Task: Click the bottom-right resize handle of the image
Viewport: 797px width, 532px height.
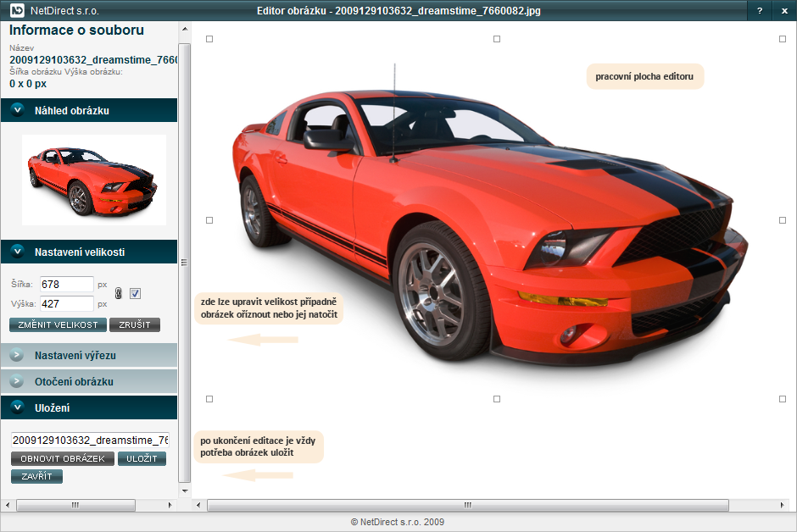Action: click(783, 399)
